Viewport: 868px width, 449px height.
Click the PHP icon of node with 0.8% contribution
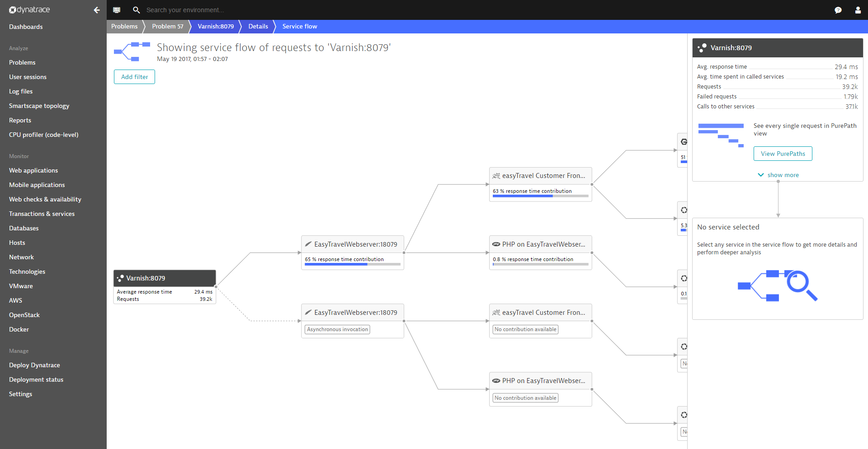[x=496, y=244]
